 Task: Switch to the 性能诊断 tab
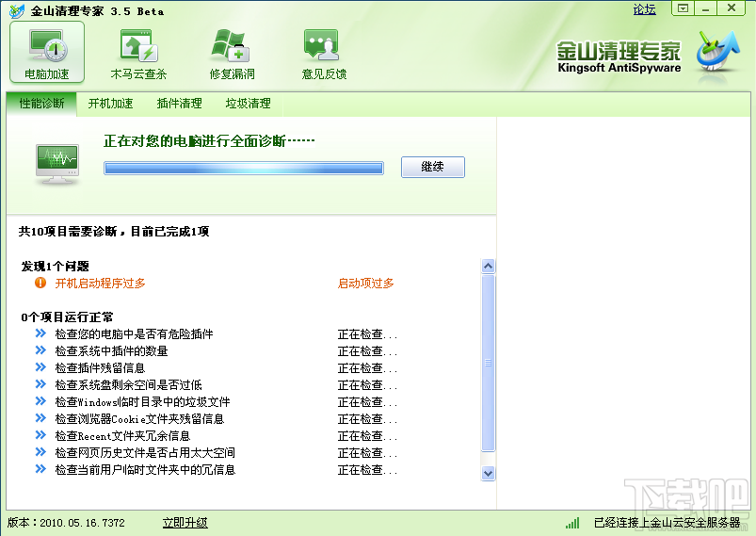(x=41, y=104)
